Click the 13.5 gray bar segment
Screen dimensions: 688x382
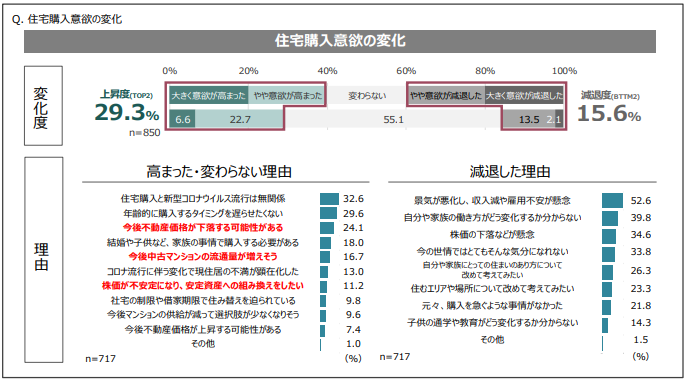pos(529,119)
